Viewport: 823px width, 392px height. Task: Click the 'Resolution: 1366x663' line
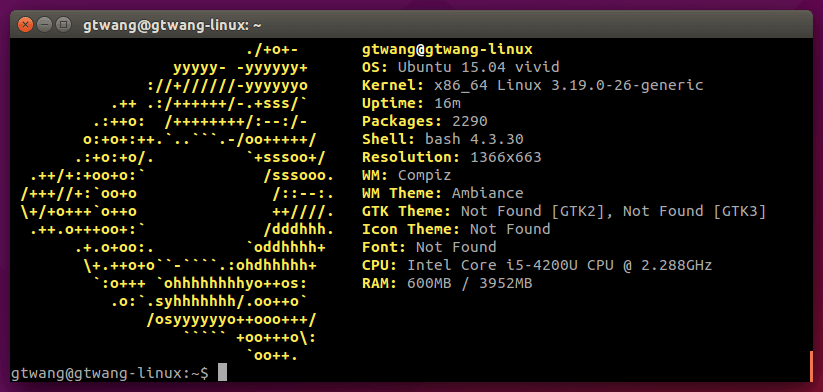[x=451, y=157]
